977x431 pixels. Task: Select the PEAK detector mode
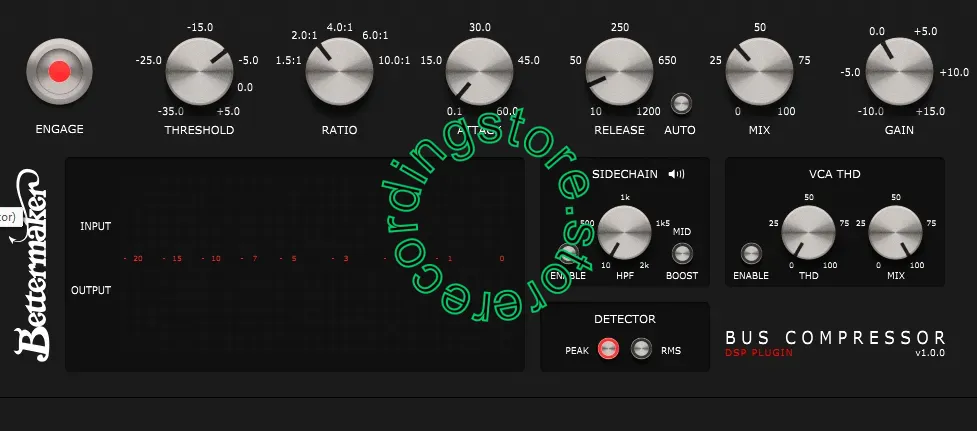(609, 349)
